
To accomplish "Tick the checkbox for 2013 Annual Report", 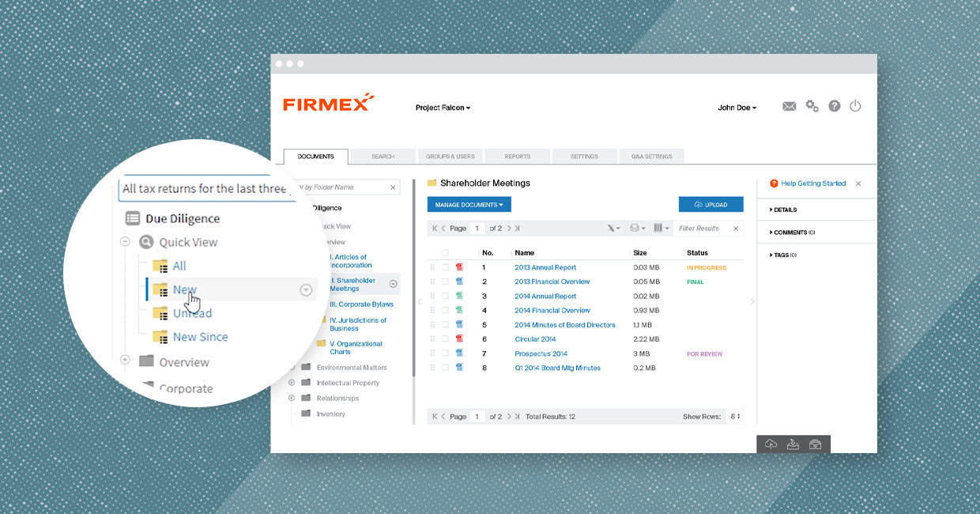I will [x=445, y=267].
